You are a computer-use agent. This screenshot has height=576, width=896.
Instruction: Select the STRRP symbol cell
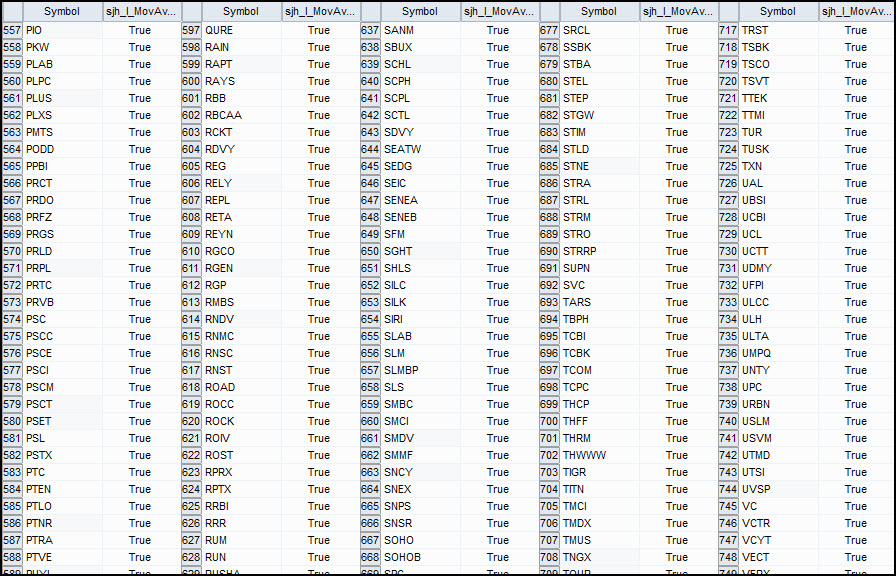[599, 251]
